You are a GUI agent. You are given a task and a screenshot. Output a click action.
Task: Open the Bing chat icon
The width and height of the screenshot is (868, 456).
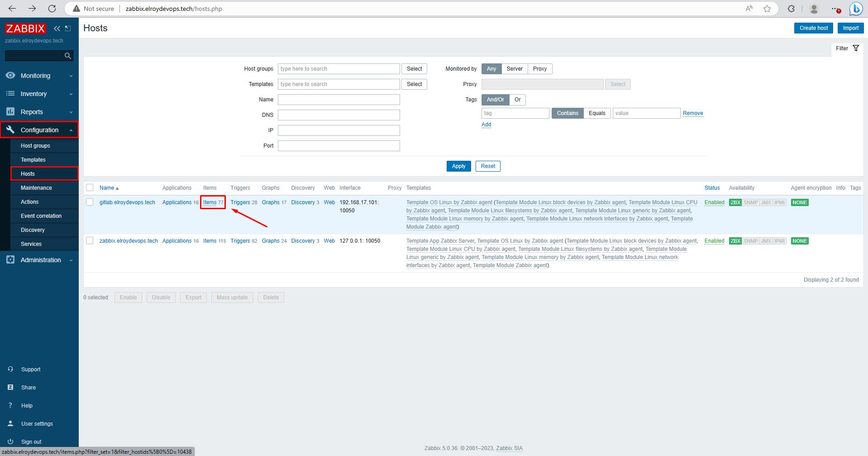point(856,9)
